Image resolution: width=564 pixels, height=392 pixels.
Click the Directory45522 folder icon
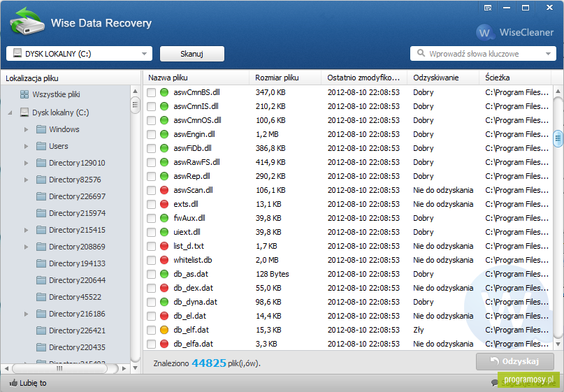click(x=41, y=297)
